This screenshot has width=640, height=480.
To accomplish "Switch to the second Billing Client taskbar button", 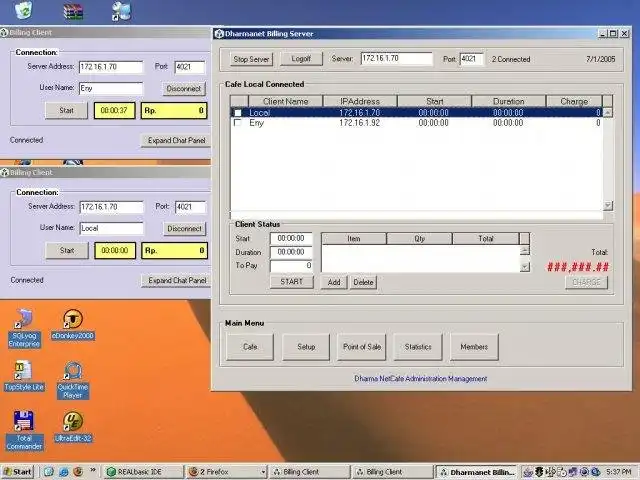I will (x=393, y=472).
